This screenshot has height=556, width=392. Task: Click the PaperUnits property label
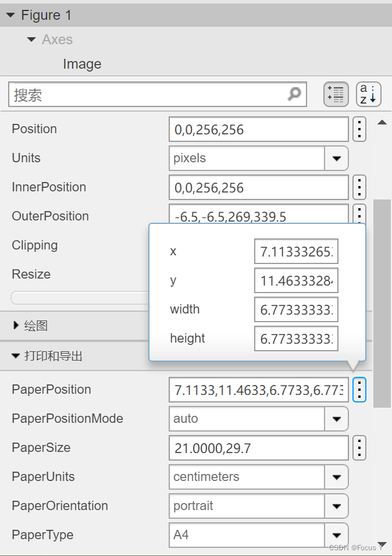pyautogui.click(x=43, y=476)
